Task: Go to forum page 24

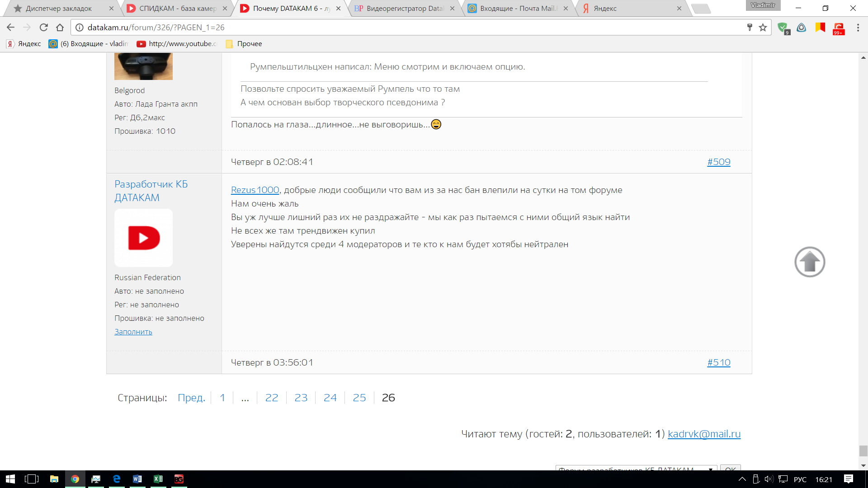Action: click(x=330, y=398)
